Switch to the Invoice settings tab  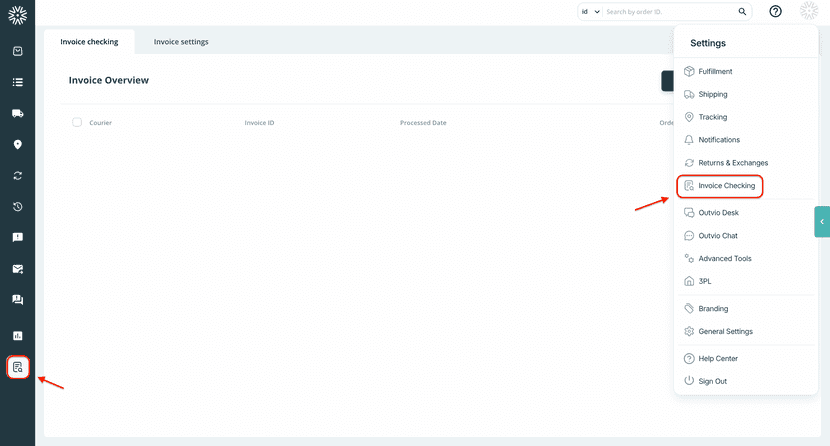point(181,42)
